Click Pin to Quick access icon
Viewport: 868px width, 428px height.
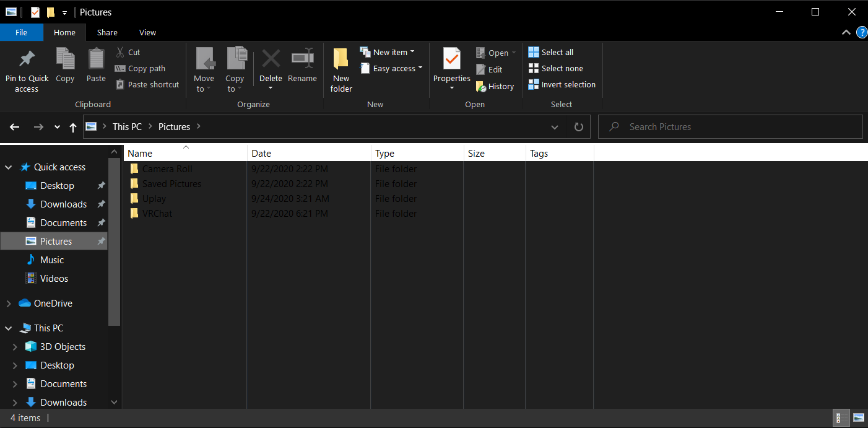tap(27, 59)
